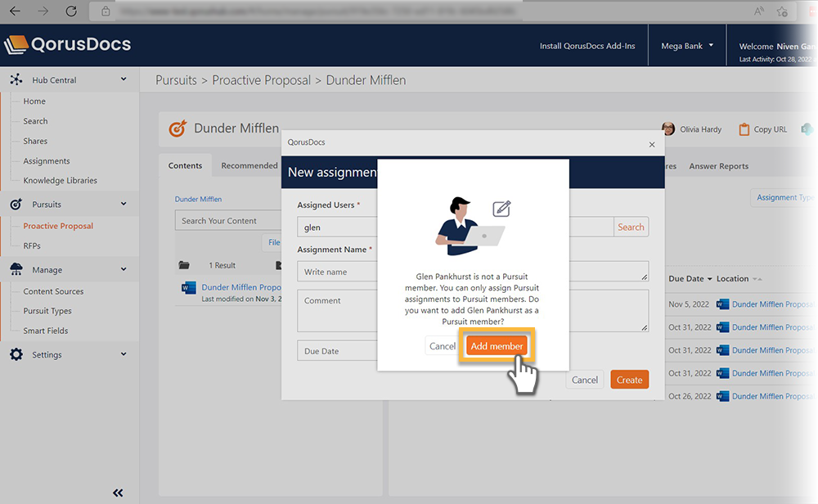This screenshot has width=818, height=504.
Task: Click Olivia Hardy's avatar picture
Action: [668, 129]
